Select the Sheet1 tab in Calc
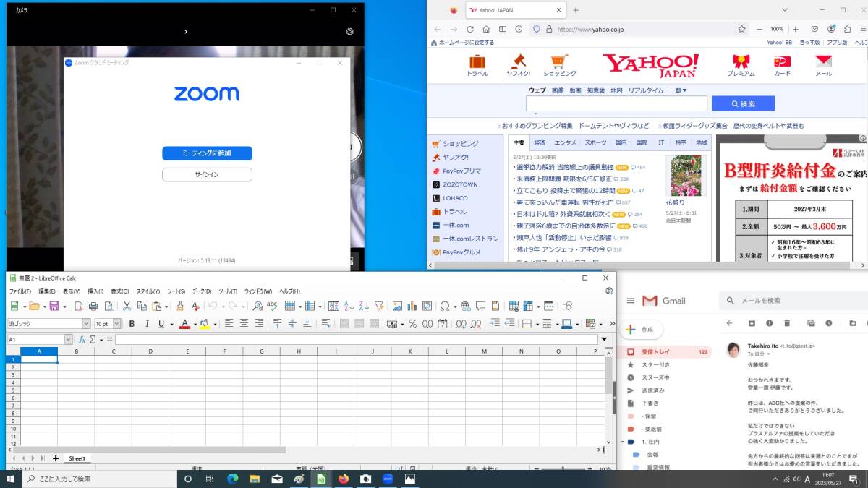This screenshot has height=488, width=868. coord(77,458)
